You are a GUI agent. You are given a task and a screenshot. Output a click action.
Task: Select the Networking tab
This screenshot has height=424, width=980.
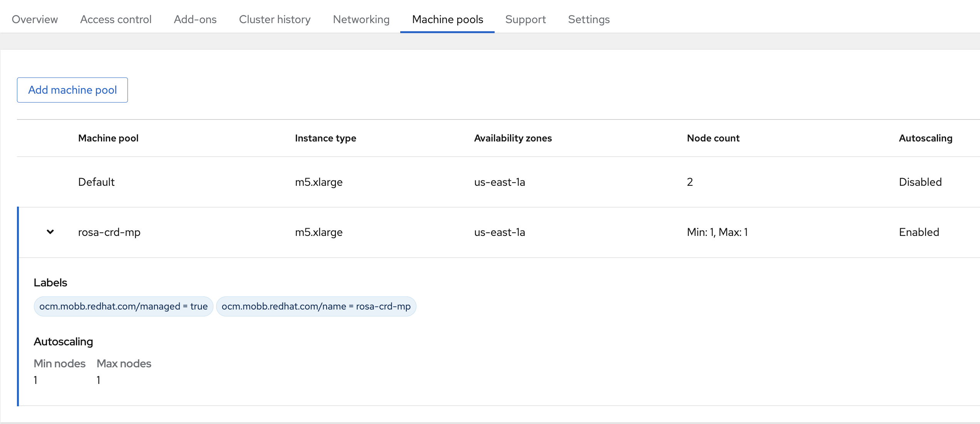click(x=361, y=19)
